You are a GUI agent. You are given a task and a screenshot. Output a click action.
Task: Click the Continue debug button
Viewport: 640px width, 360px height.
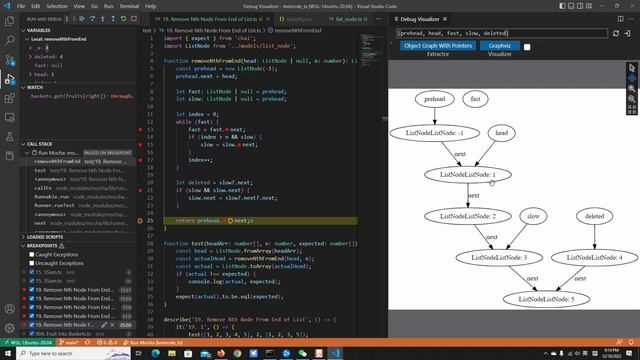[82, 19]
